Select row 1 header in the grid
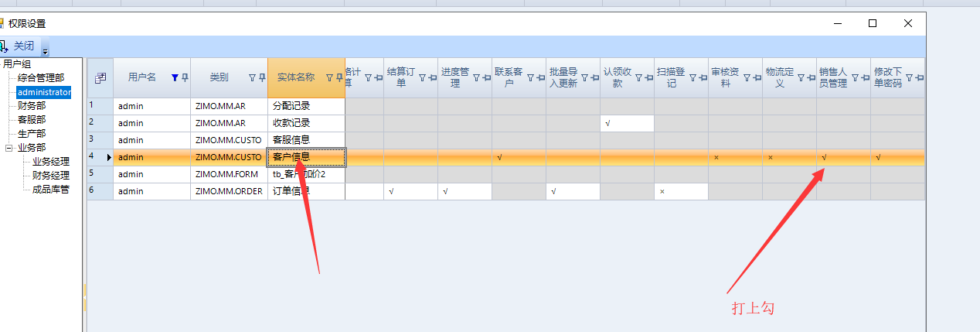The width and height of the screenshot is (980, 332). click(x=100, y=106)
